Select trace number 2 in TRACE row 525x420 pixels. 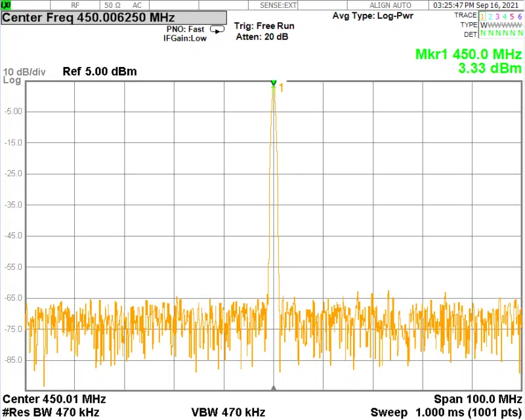click(x=490, y=16)
